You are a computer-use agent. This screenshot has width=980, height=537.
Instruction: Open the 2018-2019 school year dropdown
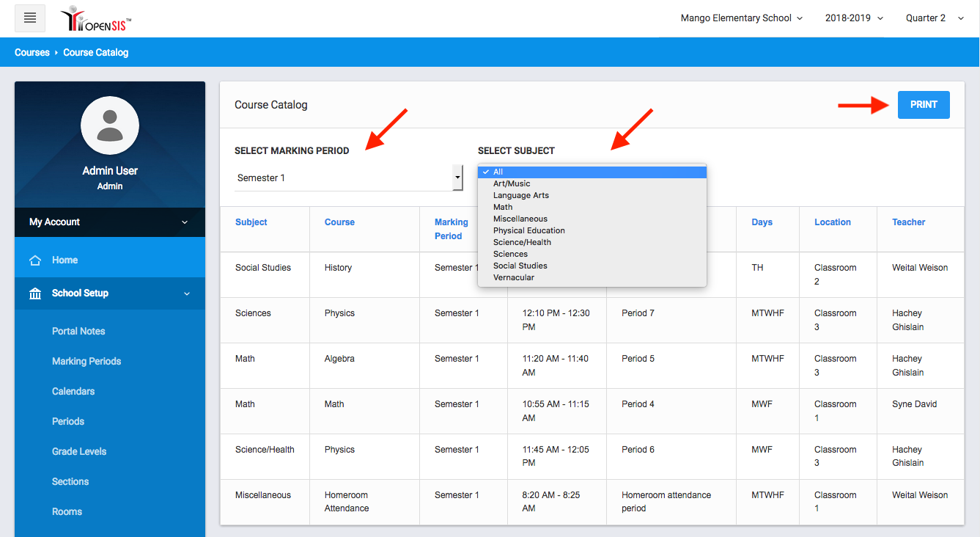pos(854,18)
